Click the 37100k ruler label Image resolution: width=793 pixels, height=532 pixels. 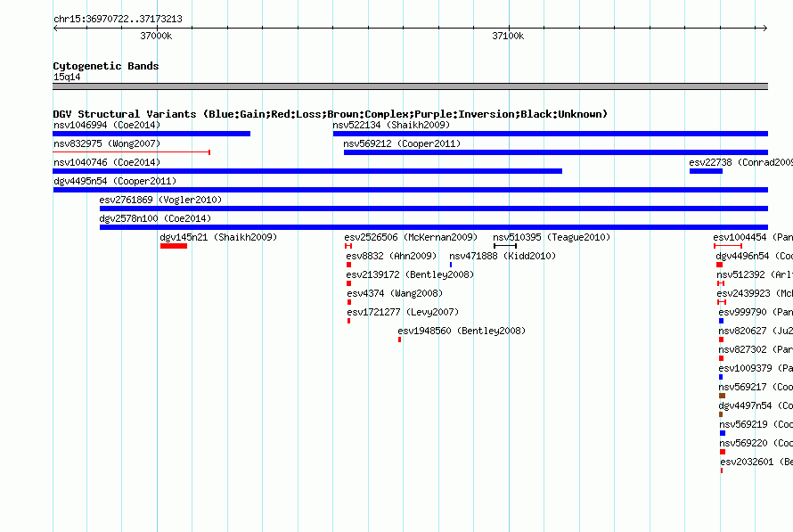click(x=508, y=36)
